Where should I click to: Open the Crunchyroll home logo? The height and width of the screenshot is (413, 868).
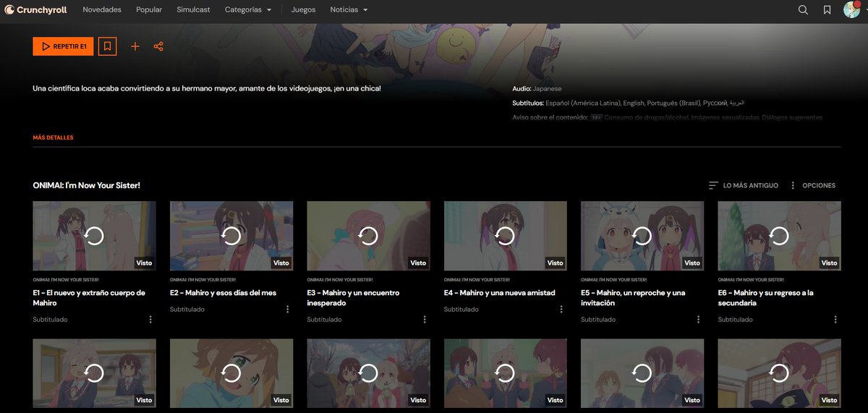37,10
